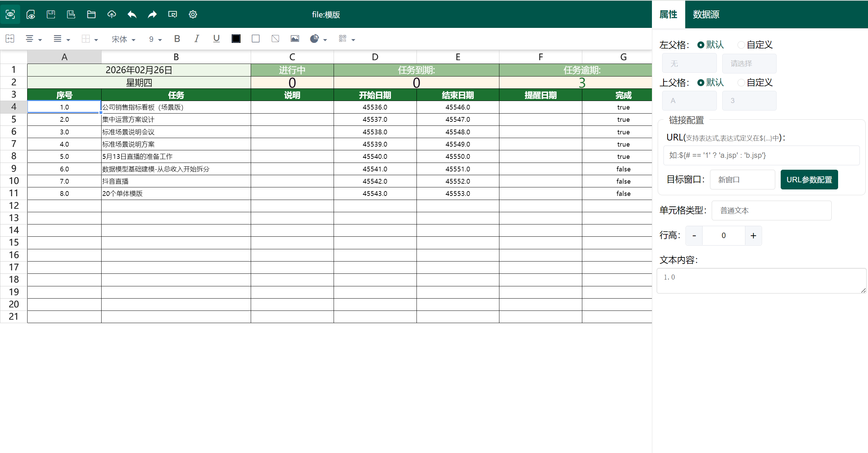Click the URL参数配置 button
This screenshot has width=868, height=453.
[809, 180]
